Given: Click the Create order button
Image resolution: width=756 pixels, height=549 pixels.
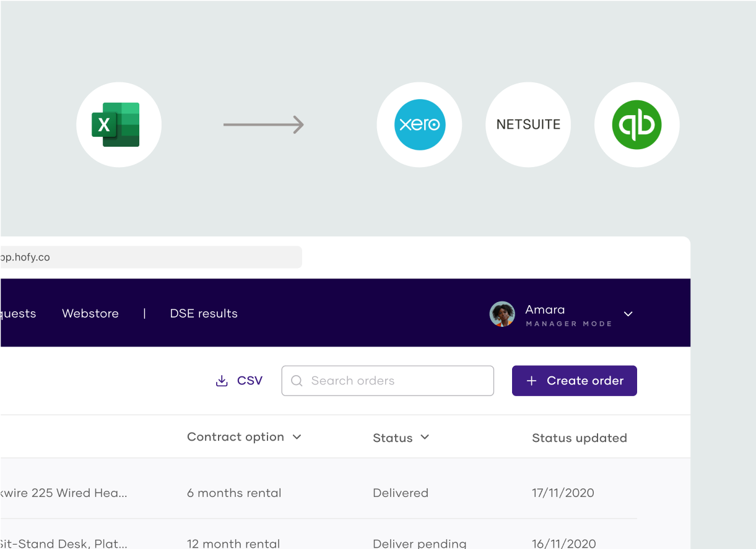Looking at the screenshot, I should coord(575,381).
